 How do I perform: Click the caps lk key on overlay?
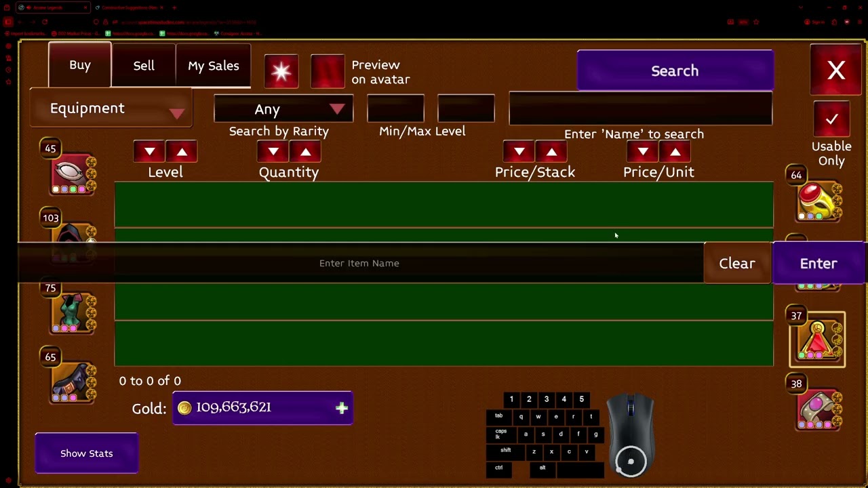click(x=501, y=434)
